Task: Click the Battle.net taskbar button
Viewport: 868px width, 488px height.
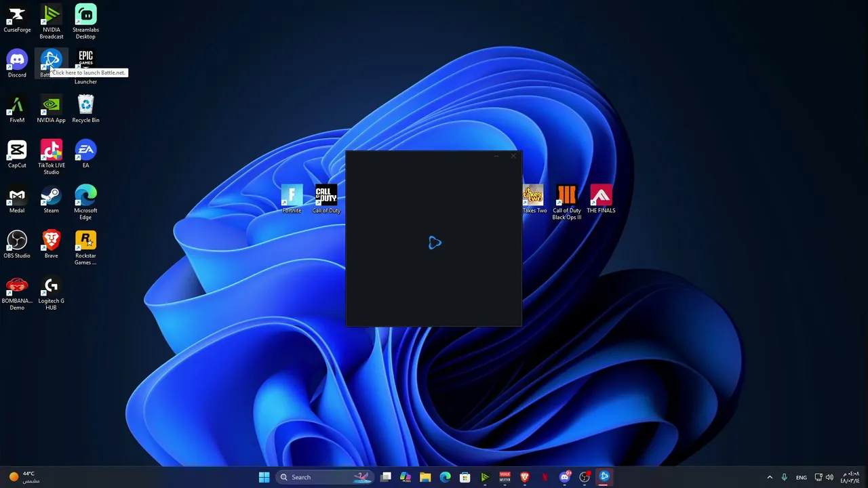Action: [x=604, y=477]
